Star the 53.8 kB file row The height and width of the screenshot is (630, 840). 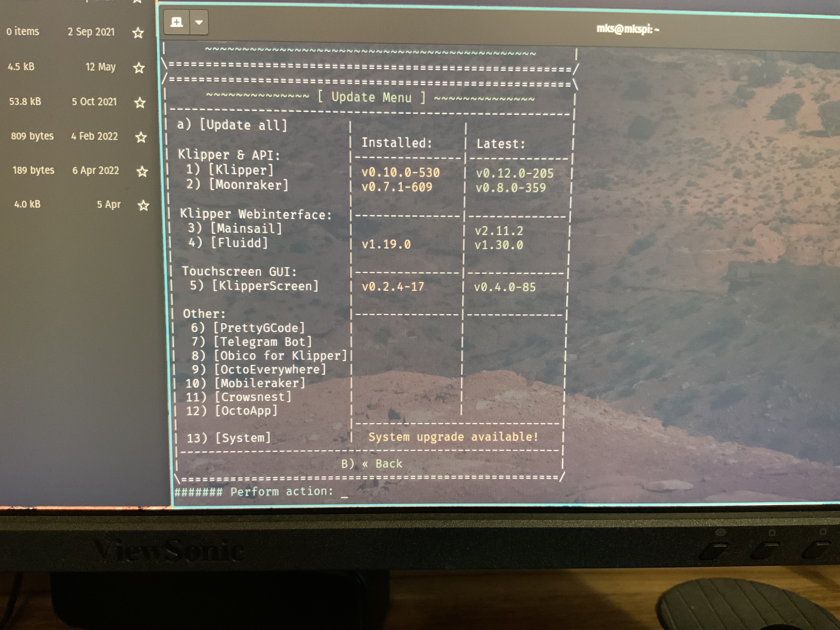(140, 102)
